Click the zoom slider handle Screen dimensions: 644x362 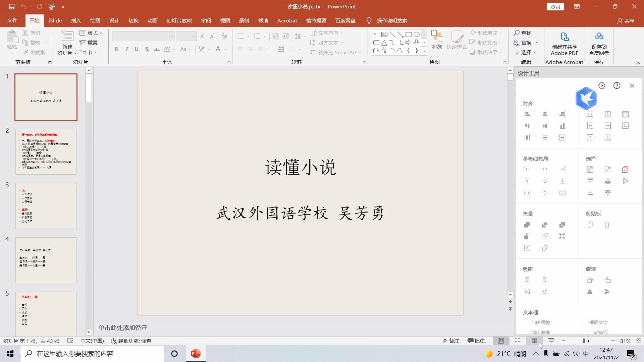click(x=584, y=341)
